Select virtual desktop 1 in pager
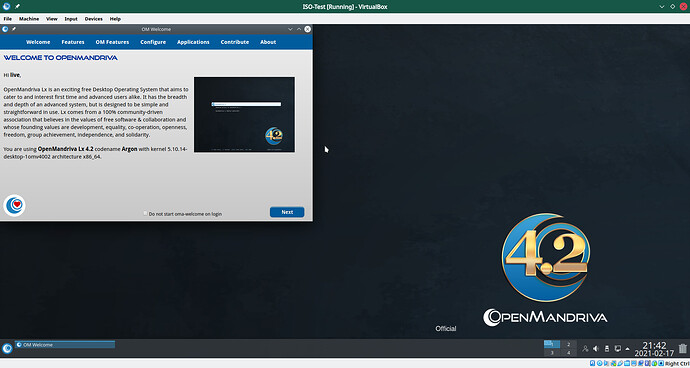Image resolution: width=690 pixels, height=368 pixels. 552,344
